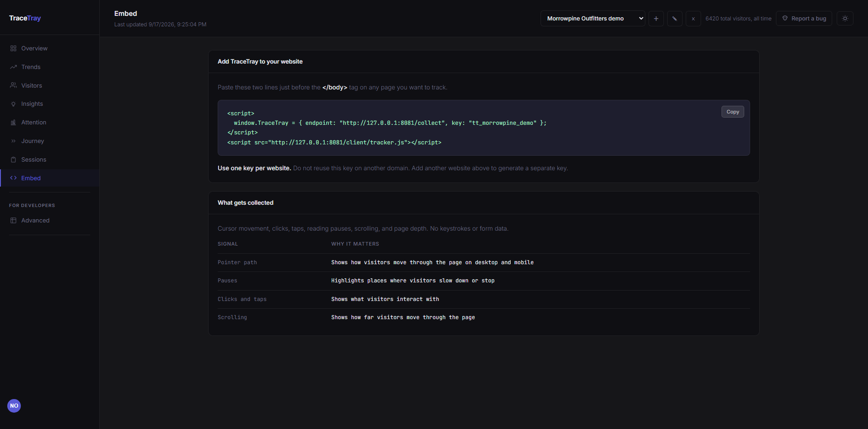Click '6420 total visitors, all time' text

(738, 19)
